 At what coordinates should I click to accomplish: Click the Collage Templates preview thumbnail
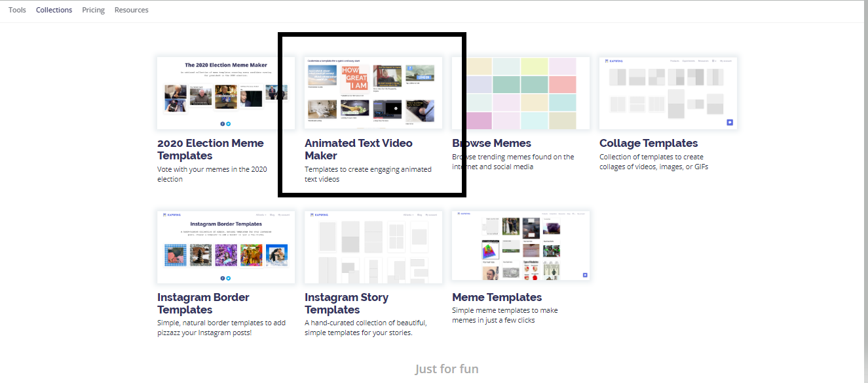pyautogui.click(x=668, y=93)
